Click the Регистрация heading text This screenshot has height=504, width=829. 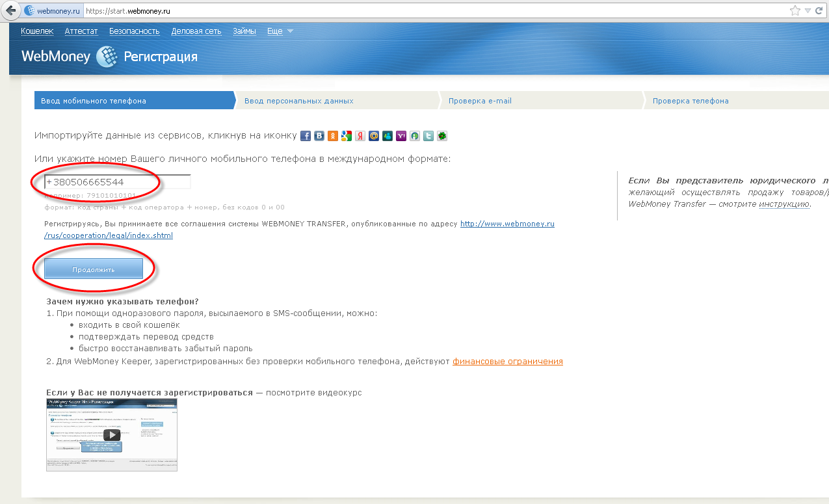point(161,57)
